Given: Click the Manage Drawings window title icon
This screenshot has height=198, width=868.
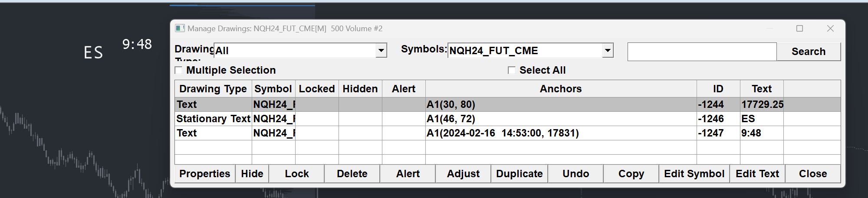Looking at the screenshot, I should [180, 29].
